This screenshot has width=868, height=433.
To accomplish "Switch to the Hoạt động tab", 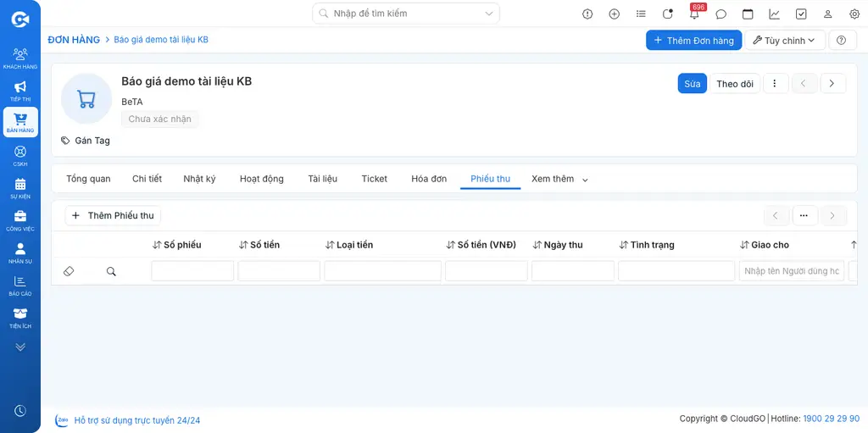I will point(261,179).
